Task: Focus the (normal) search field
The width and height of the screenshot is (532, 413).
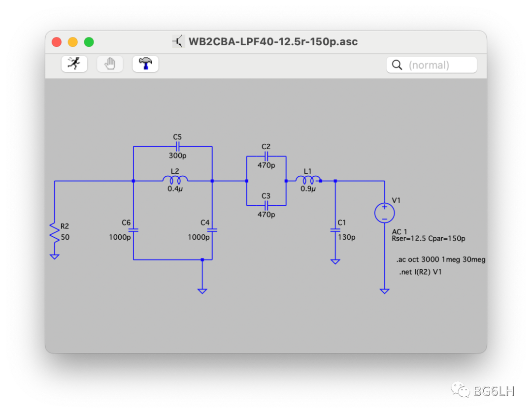Action: pyautogui.click(x=432, y=65)
